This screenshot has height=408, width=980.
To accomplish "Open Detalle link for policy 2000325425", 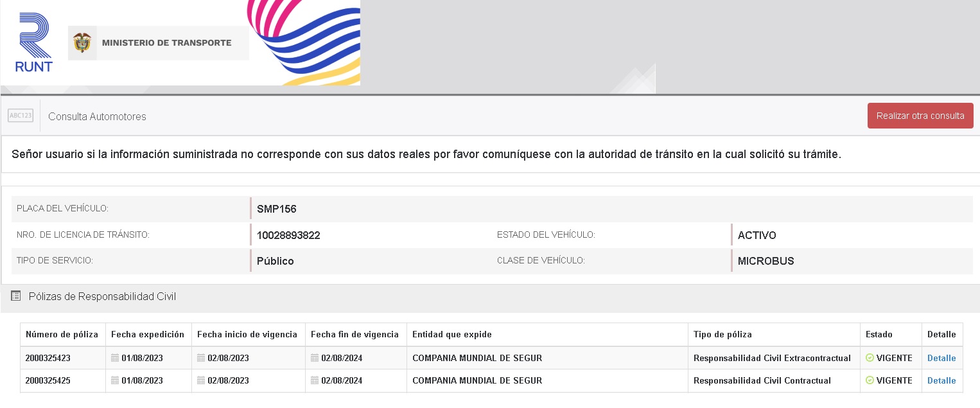I will click(941, 380).
